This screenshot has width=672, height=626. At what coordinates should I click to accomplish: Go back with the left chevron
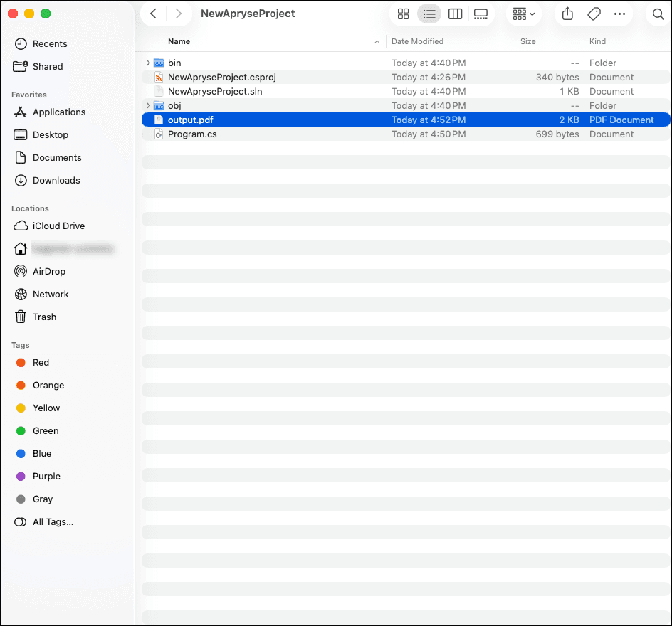click(154, 14)
